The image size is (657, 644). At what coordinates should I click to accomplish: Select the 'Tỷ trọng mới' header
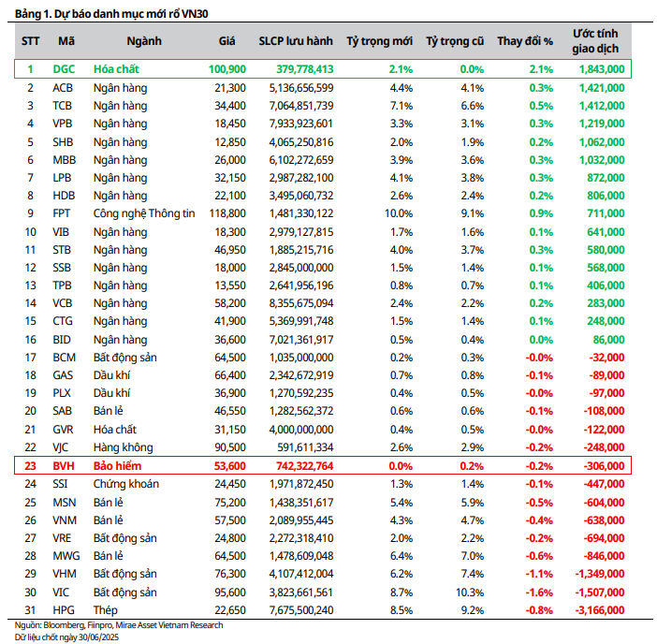[379, 41]
